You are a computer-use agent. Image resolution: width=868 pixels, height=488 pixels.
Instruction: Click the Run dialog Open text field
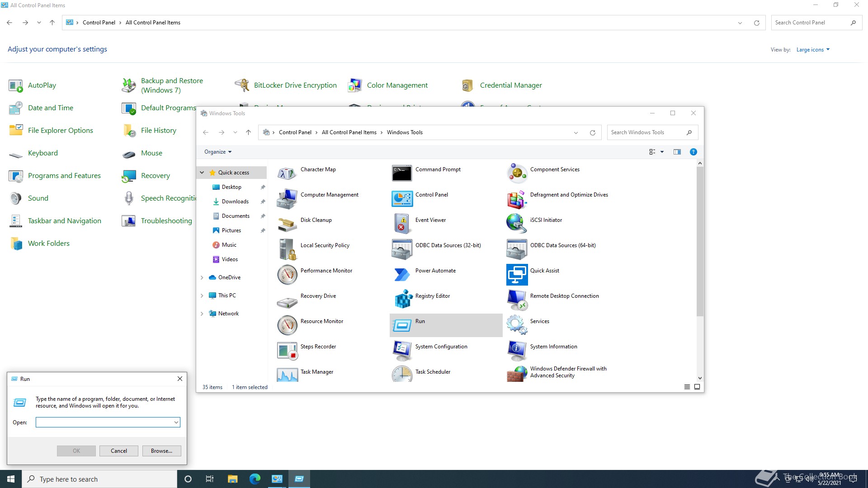pyautogui.click(x=104, y=422)
